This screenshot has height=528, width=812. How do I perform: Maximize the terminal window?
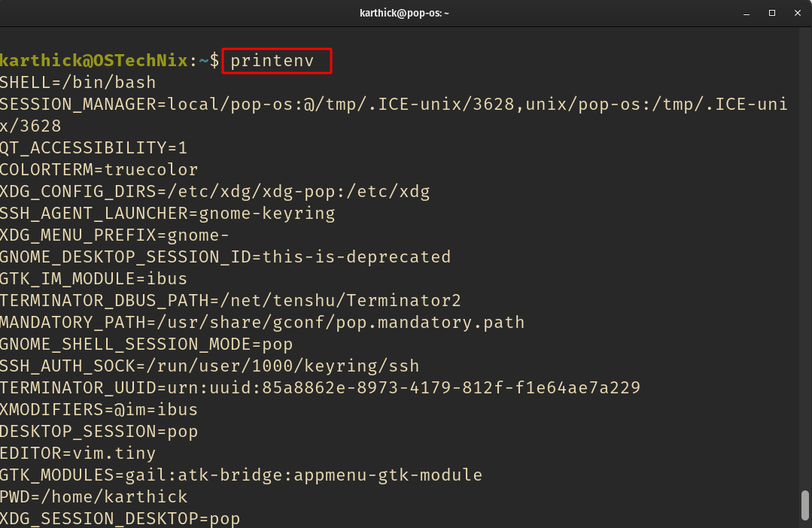pyautogui.click(x=771, y=13)
